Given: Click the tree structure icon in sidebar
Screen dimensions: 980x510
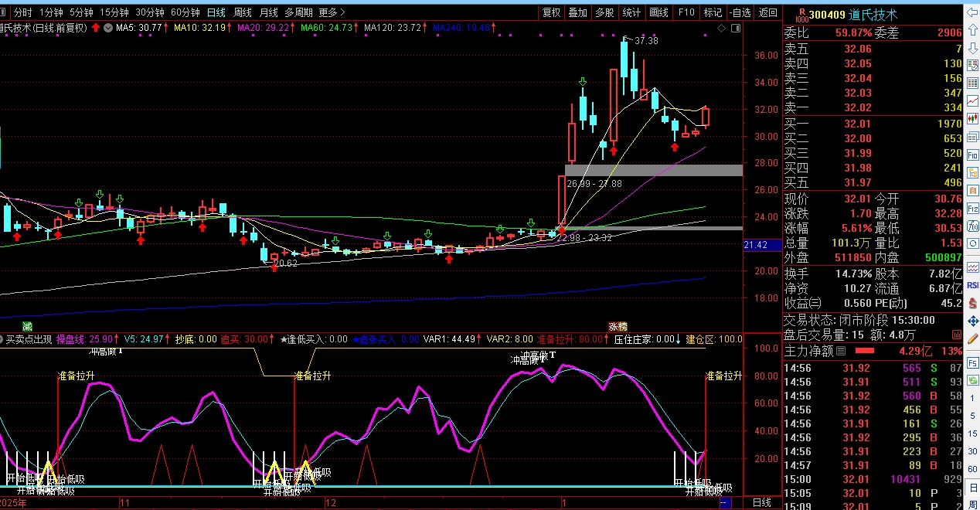Looking at the screenshot, I should click(972, 172).
